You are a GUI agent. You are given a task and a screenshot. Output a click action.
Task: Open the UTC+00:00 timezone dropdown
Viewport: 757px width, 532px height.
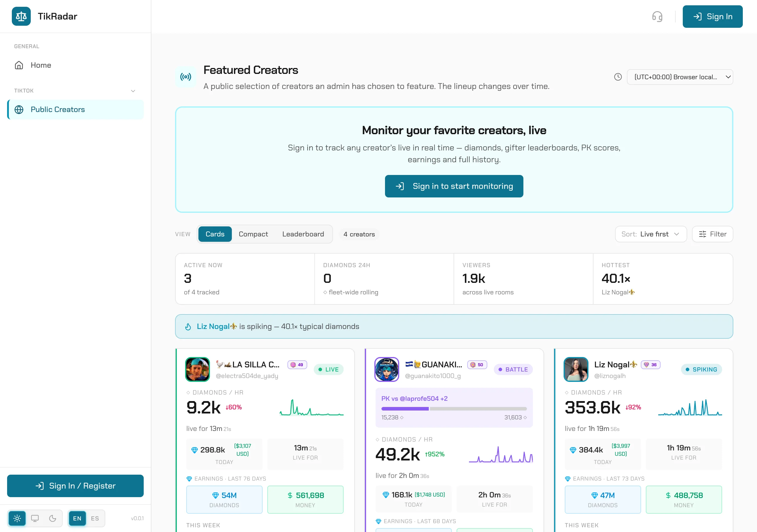[680, 77]
